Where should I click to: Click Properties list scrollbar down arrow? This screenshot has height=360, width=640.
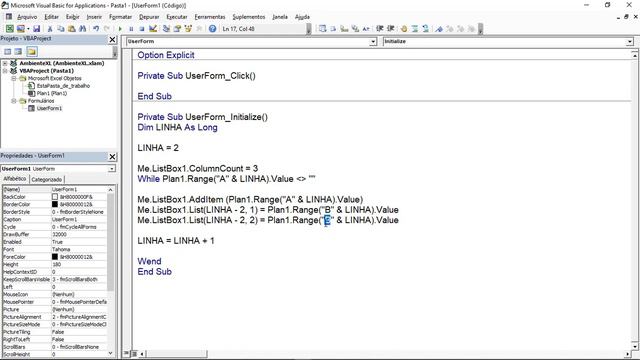tap(110, 353)
